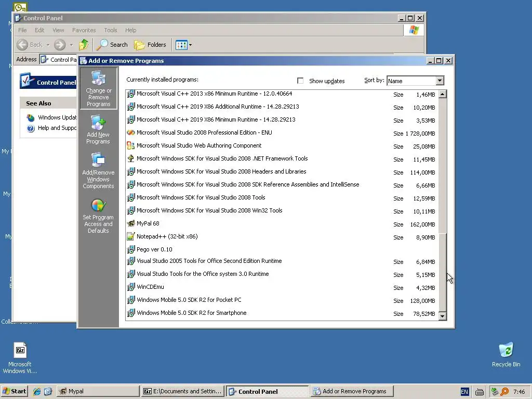Screen dimensions: 532x399
Task: Click the Visual Studio 2008 Professional Edition icon
Action: pos(130,132)
